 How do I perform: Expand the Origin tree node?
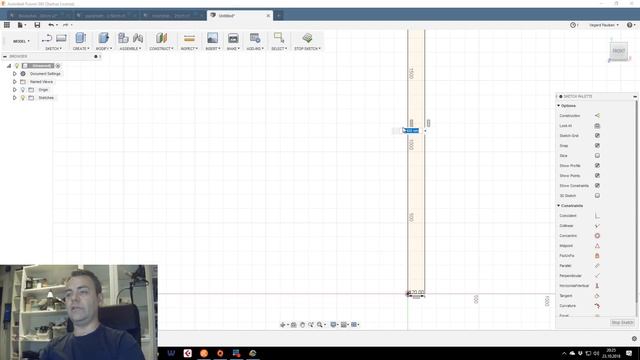tap(15, 90)
